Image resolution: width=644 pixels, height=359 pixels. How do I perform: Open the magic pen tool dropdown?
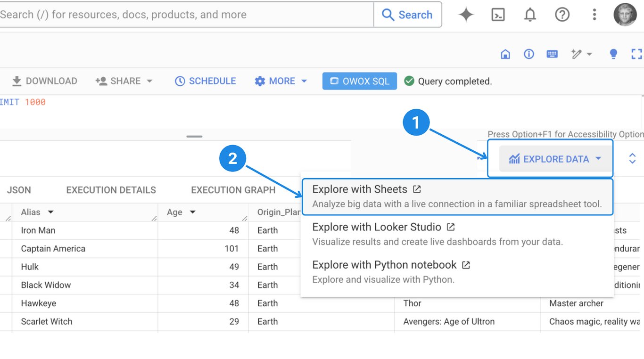(x=581, y=54)
